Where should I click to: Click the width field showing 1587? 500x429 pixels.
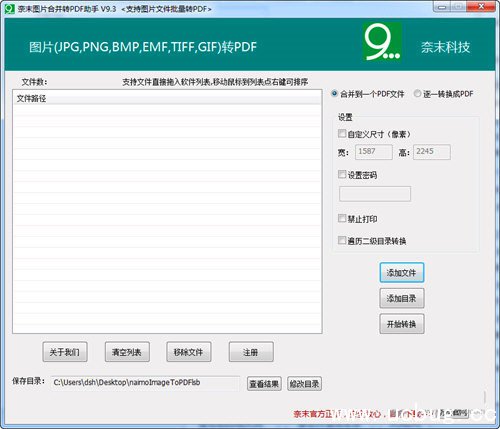coord(374,152)
